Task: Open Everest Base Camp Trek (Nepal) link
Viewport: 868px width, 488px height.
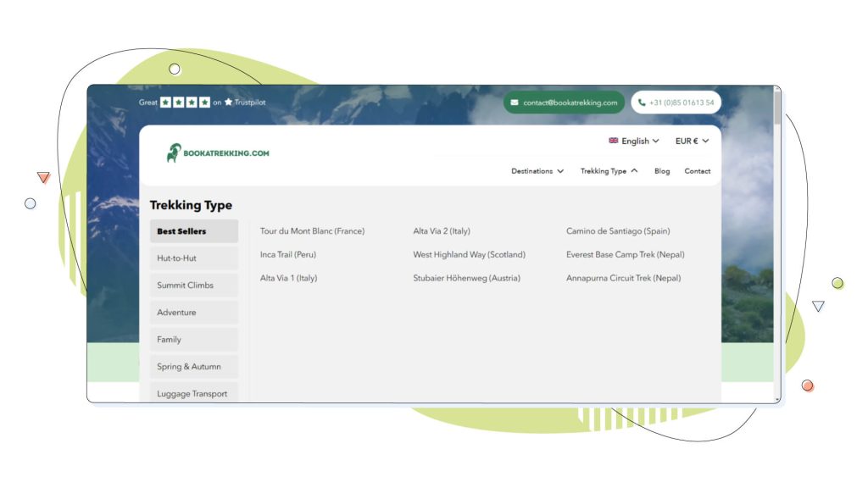Action: coord(625,254)
